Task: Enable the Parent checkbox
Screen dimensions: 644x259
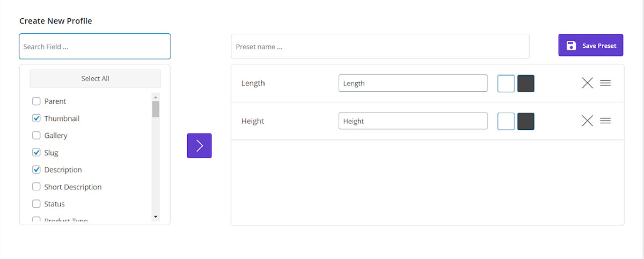Action: [36, 101]
